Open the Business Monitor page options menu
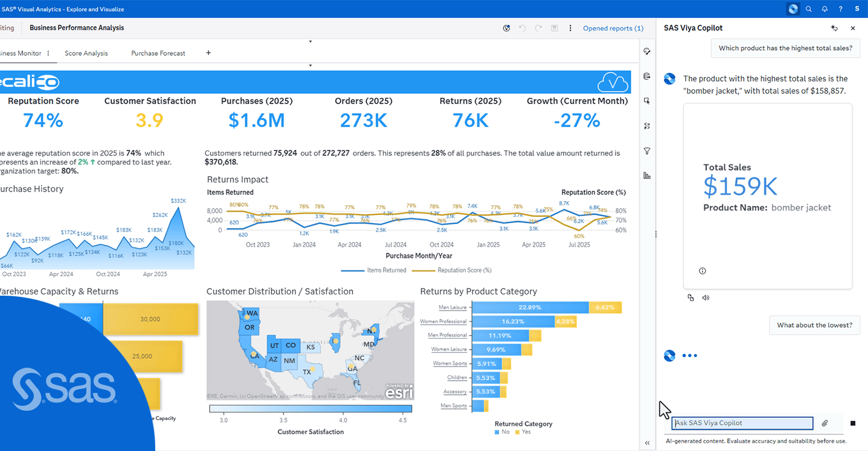Screen dimensions: 868x451 point(48,53)
